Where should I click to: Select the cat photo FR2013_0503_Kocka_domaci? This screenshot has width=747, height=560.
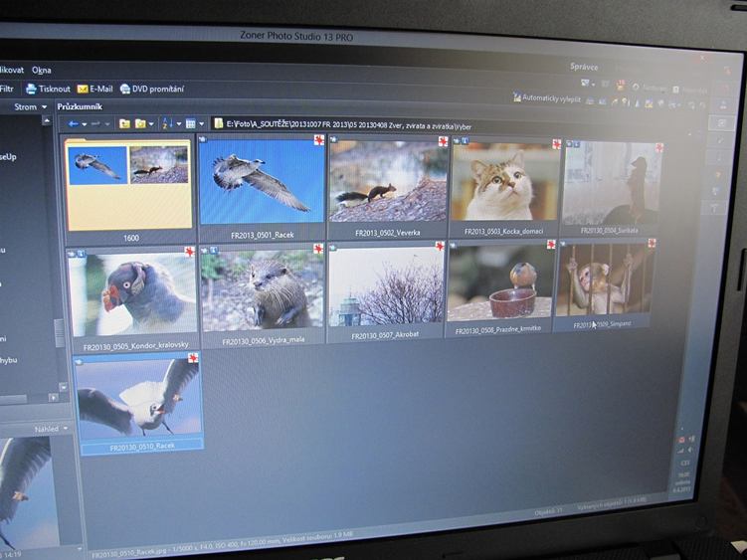click(505, 181)
